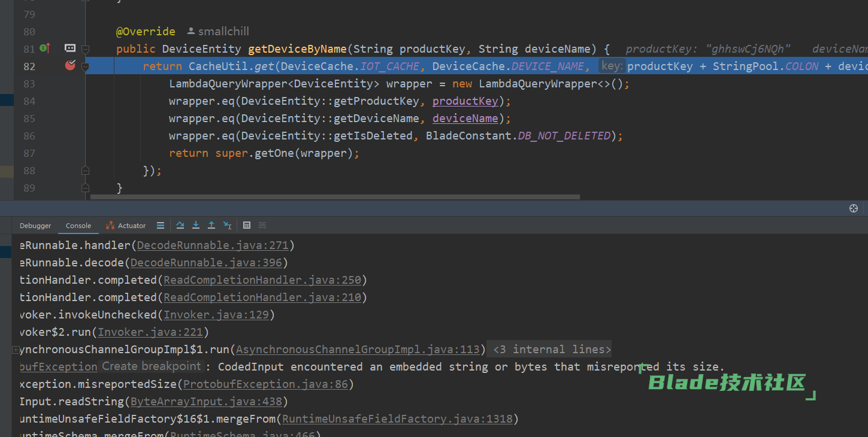Screen dimensions: 868x437
Task: Click the threads layout icon beside Actuator
Action: coord(161,225)
